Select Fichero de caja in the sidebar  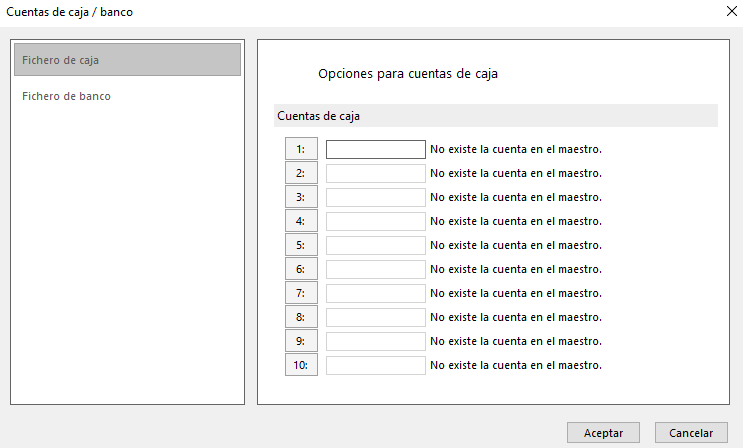coord(127,60)
